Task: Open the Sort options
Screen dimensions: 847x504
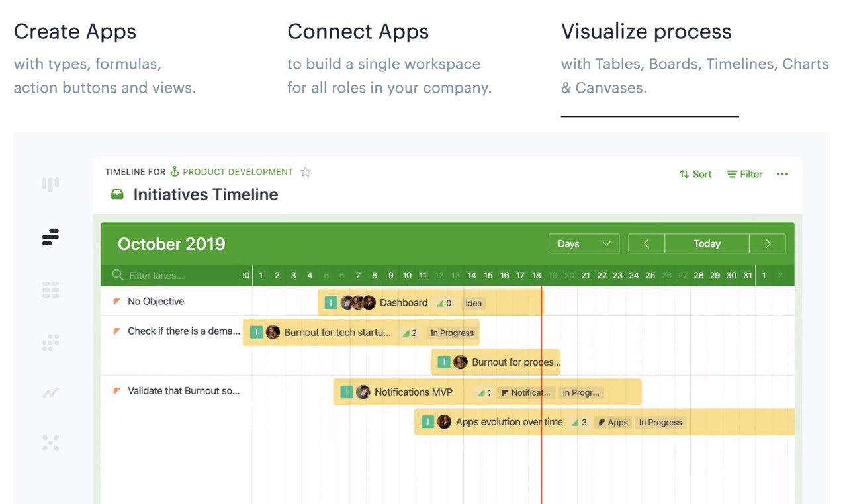Action: click(695, 174)
